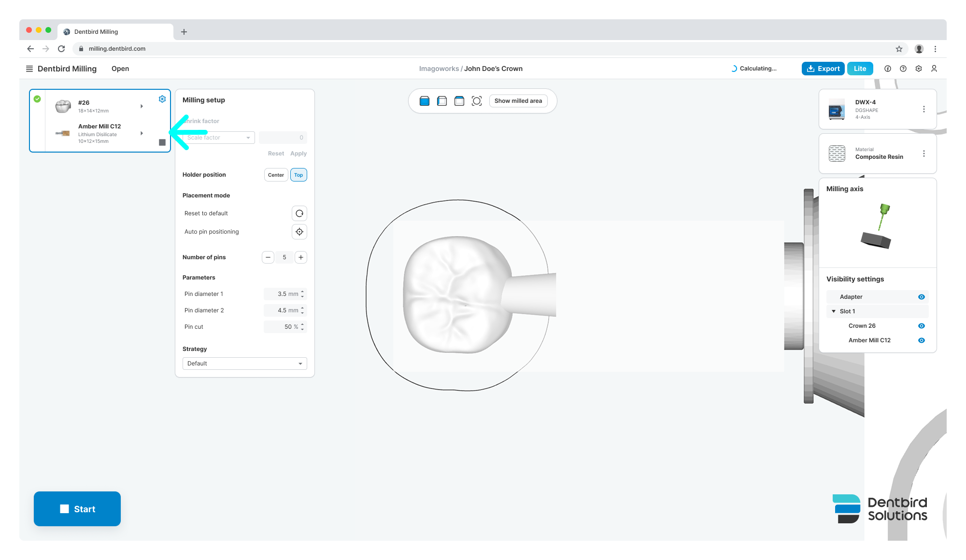The width and height of the screenshot is (966, 560).
Task: Hide Crown 26 using the eye icon
Action: (921, 326)
